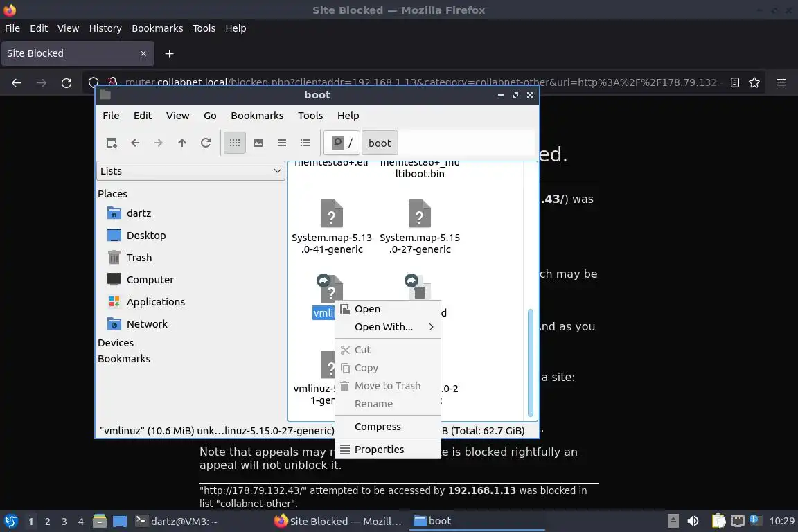The height and width of the screenshot is (532, 798).
Task: Click Firefox back arrow
Action: [17, 82]
